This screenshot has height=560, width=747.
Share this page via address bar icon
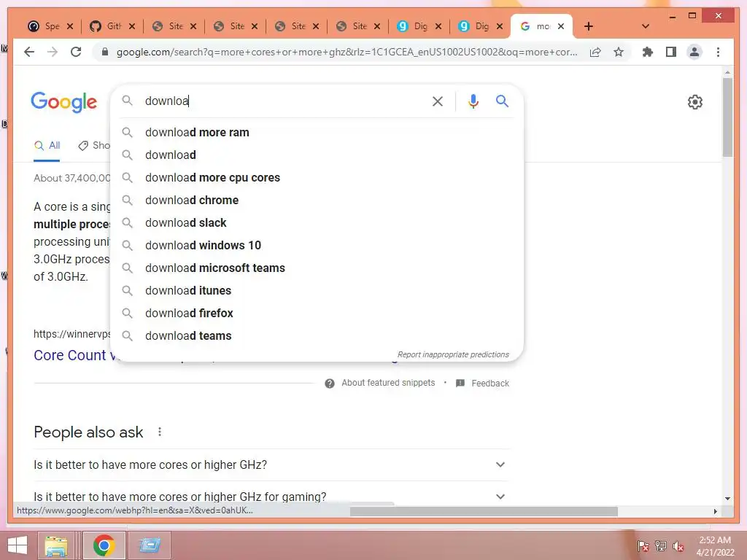tap(595, 52)
